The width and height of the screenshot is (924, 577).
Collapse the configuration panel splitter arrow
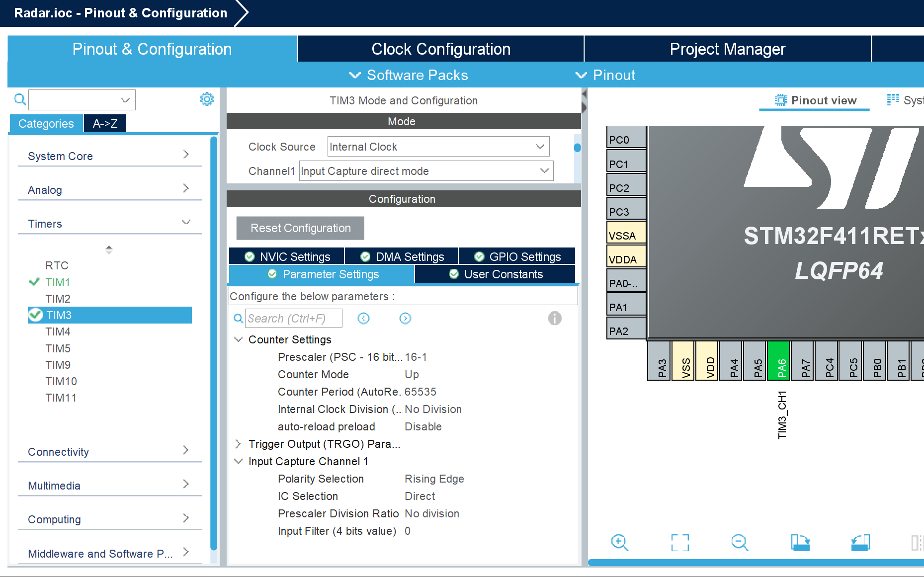[x=584, y=93]
